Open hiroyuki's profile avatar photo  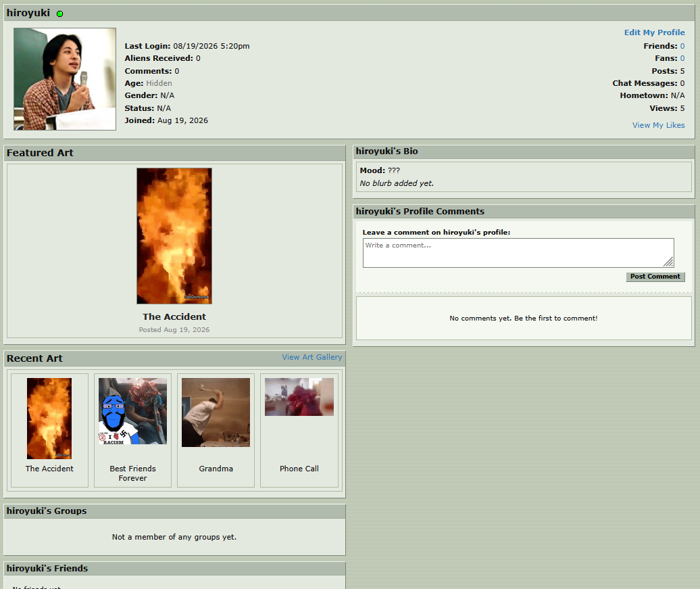tap(65, 79)
